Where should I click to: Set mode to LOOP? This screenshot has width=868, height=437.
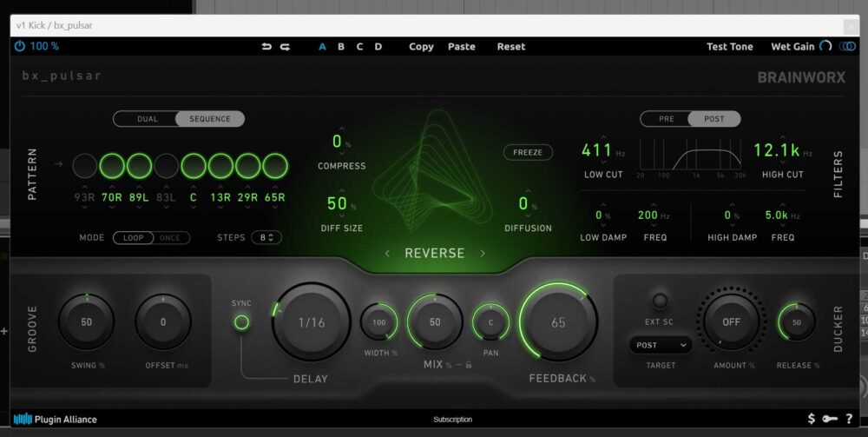tap(134, 237)
